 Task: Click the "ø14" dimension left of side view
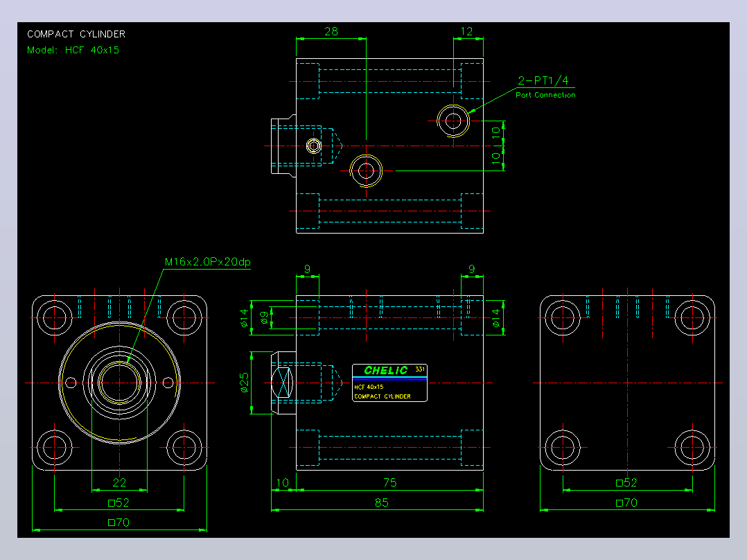[x=245, y=318]
